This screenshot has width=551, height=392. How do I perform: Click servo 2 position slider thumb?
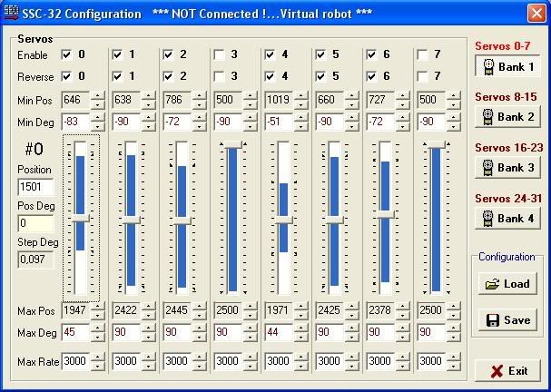point(182,220)
